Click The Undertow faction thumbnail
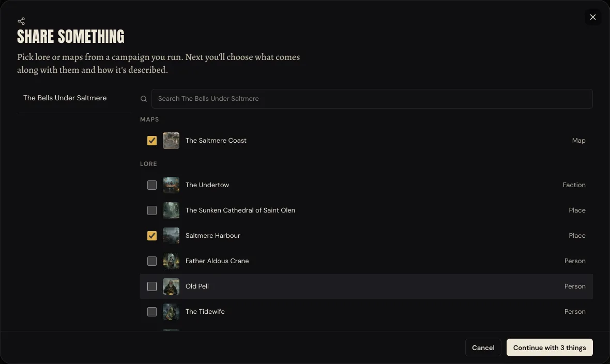This screenshot has height=364, width=610. [x=171, y=185]
